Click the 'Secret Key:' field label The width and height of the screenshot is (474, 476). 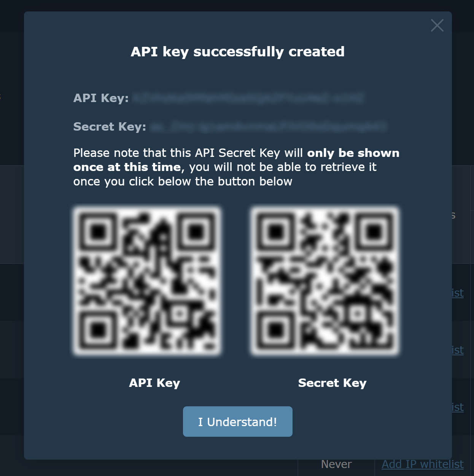point(110,126)
